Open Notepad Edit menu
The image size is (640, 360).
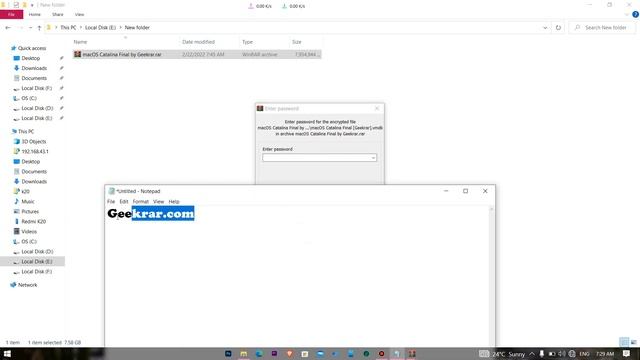coord(124,202)
